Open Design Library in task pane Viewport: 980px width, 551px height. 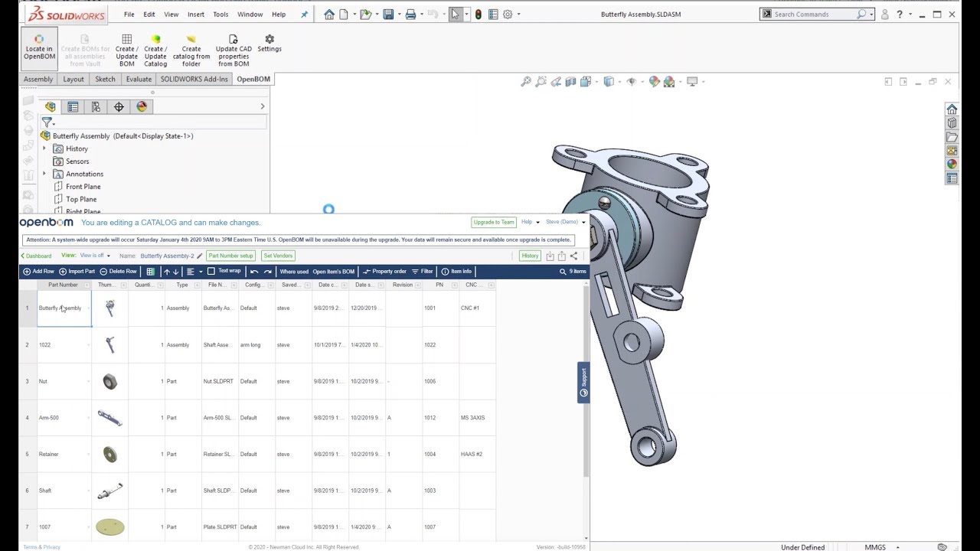coord(952,123)
